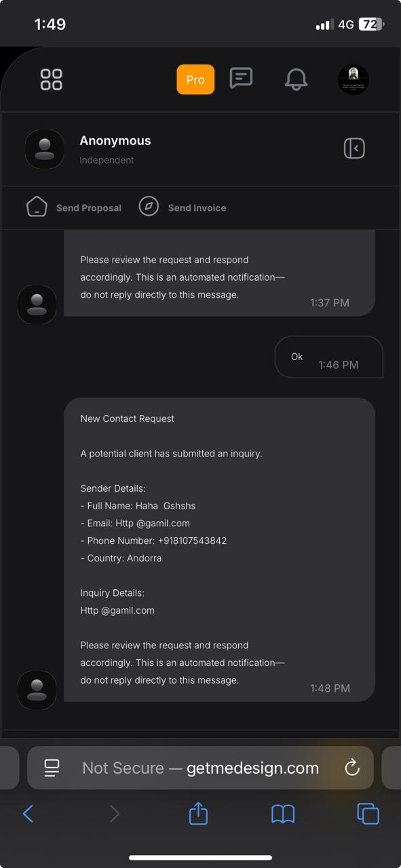
Task: Click the Send Invoice compass icon
Action: [149, 206]
